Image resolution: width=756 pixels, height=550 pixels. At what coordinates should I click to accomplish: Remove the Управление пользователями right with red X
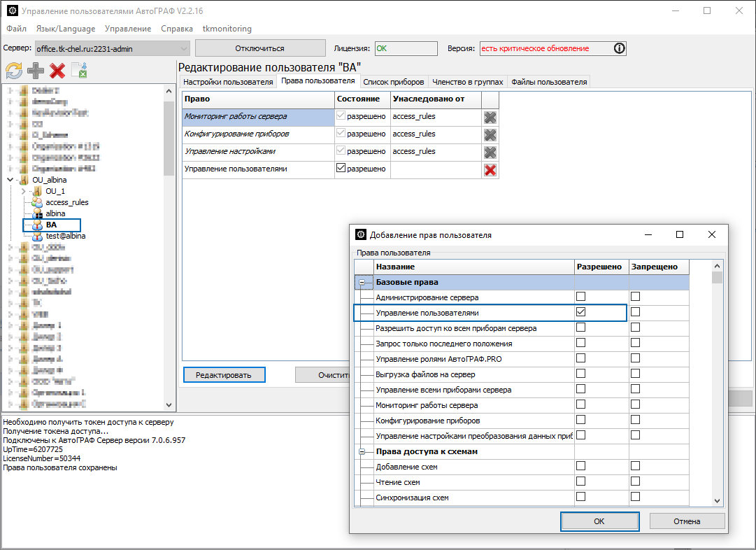pyautogui.click(x=490, y=170)
